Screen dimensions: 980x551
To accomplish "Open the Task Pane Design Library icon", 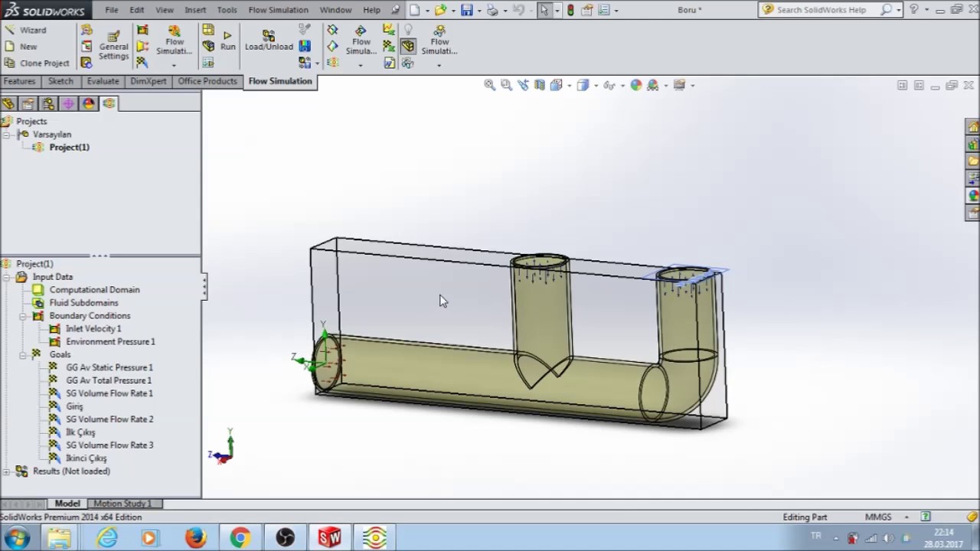I will tap(973, 144).
